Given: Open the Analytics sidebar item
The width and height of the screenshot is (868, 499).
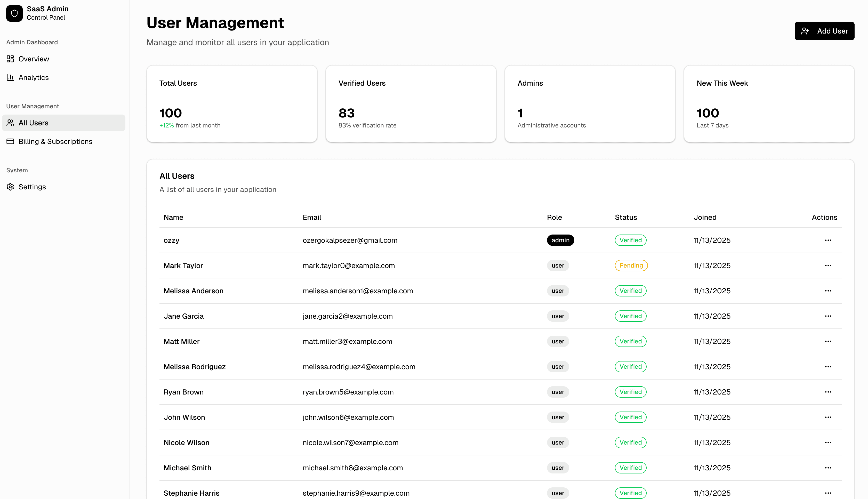Looking at the screenshot, I should coord(34,77).
